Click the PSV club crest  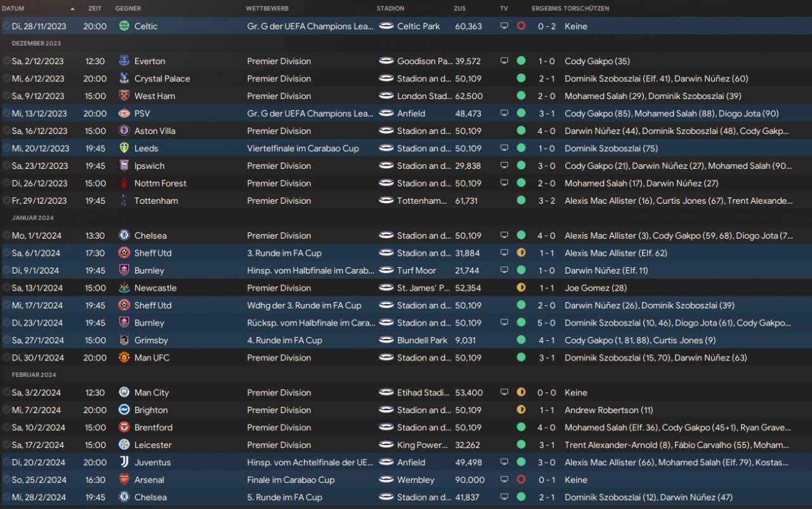pos(124,114)
